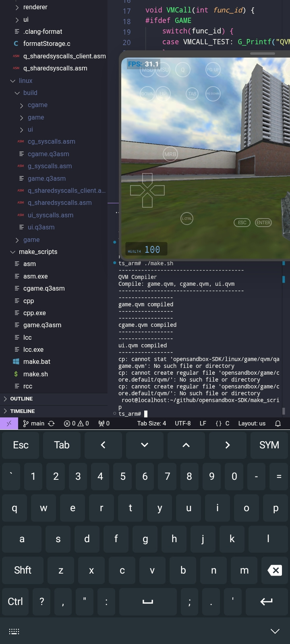Click the game window drag handle

click(263, 54)
